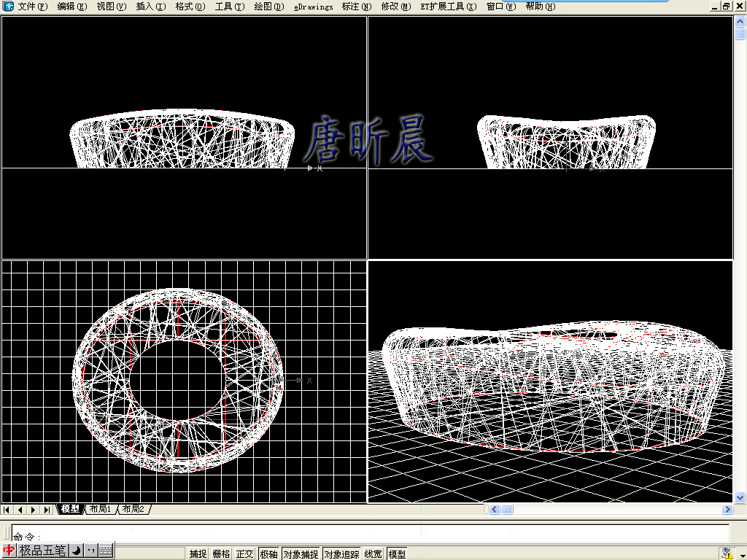Jump to first layout tab arrow

[x=7, y=510]
